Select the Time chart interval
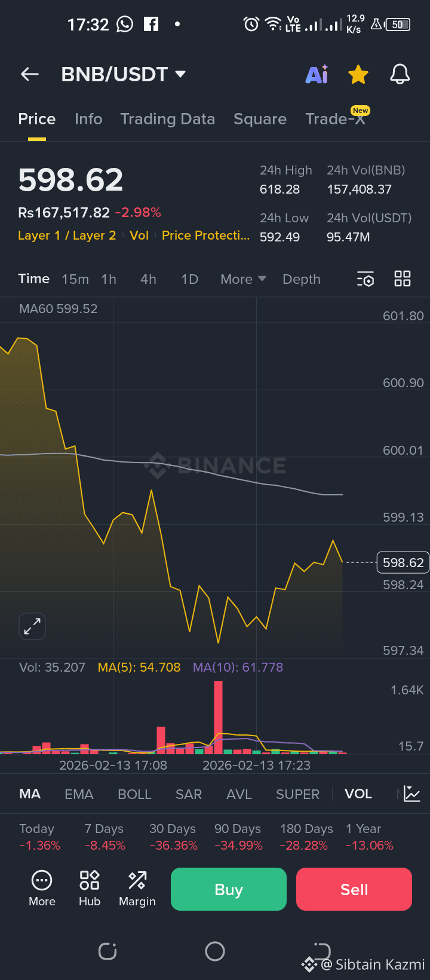 pyautogui.click(x=34, y=279)
